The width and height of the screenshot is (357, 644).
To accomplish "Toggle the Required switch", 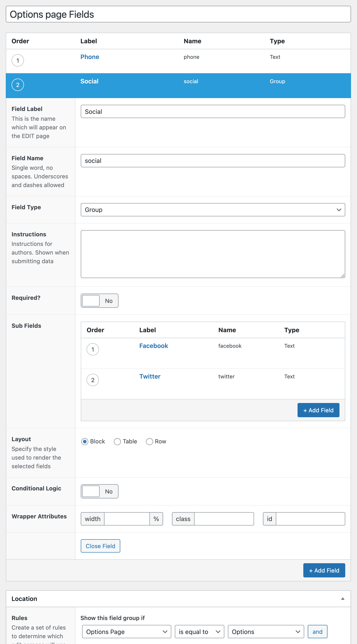I will click(x=99, y=301).
